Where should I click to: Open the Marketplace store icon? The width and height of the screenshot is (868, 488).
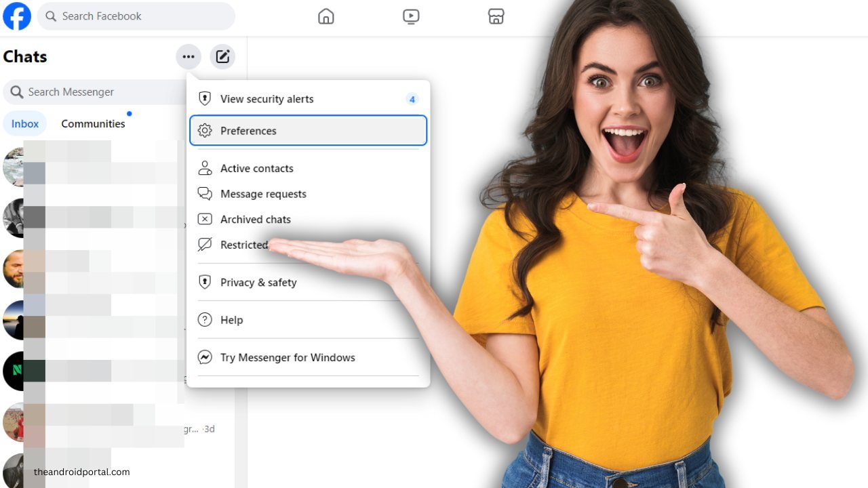[496, 16]
